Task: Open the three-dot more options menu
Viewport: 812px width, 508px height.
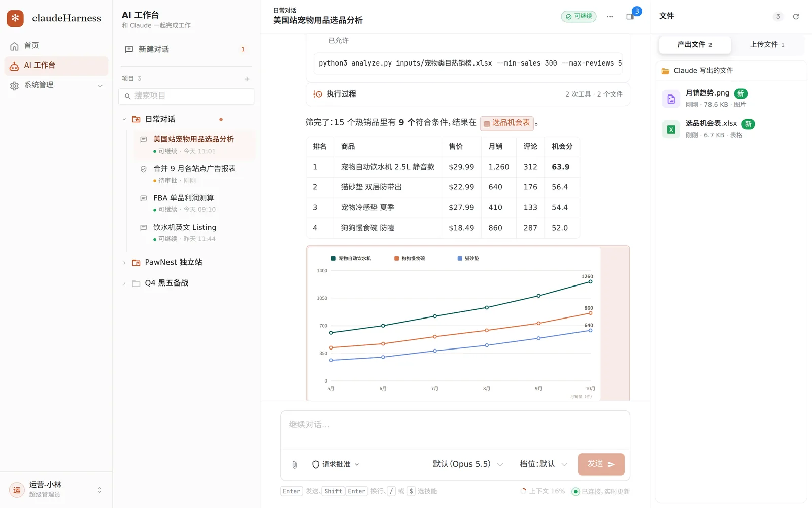Action: pyautogui.click(x=610, y=17)
